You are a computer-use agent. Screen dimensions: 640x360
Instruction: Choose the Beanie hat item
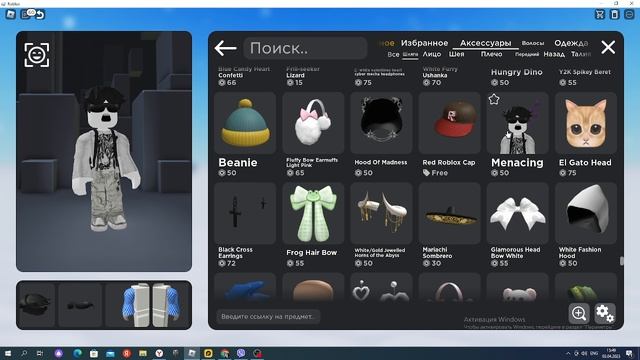[x=245, y=123]
